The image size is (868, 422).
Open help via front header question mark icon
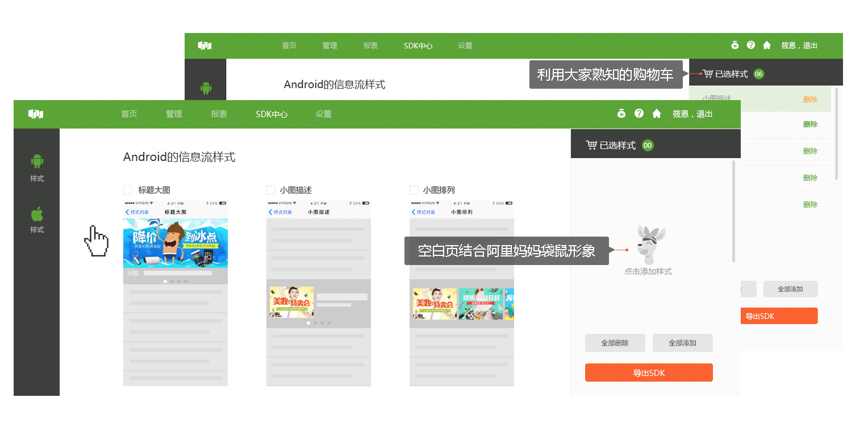639,114
